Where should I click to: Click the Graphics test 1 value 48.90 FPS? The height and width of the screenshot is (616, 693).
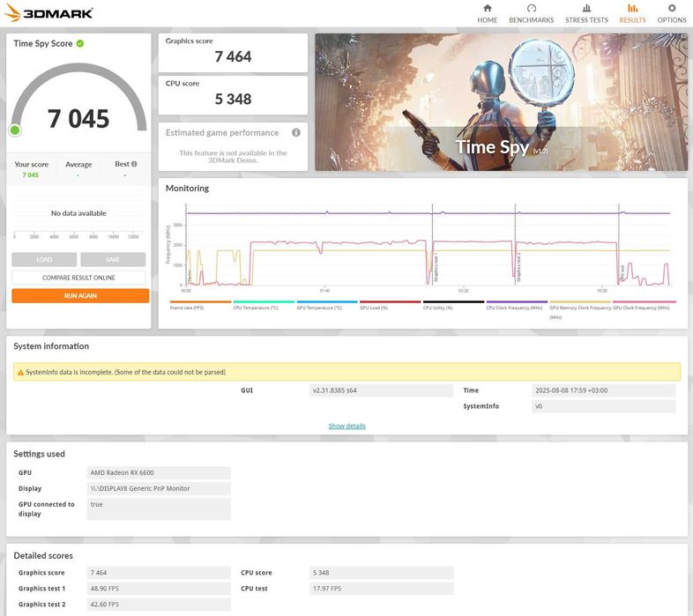click(x=159, y=588)
